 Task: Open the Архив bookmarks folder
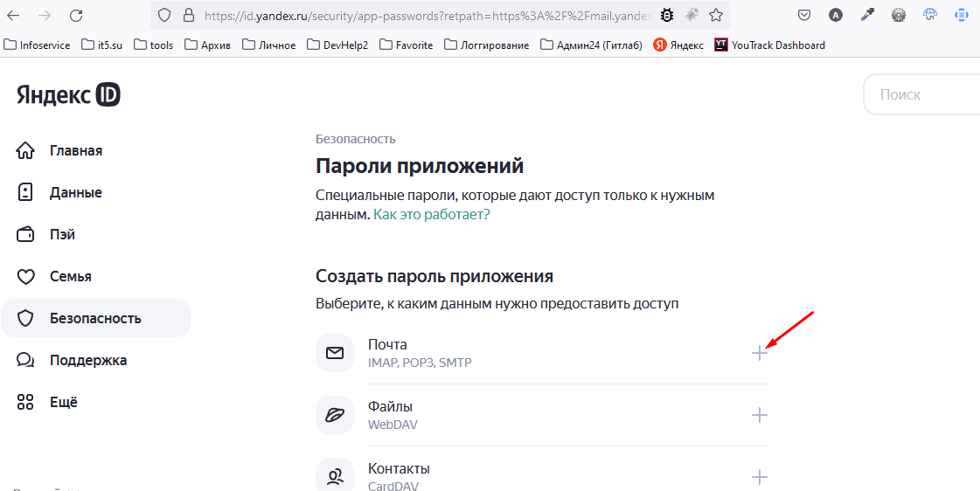[x=207, y=45]
